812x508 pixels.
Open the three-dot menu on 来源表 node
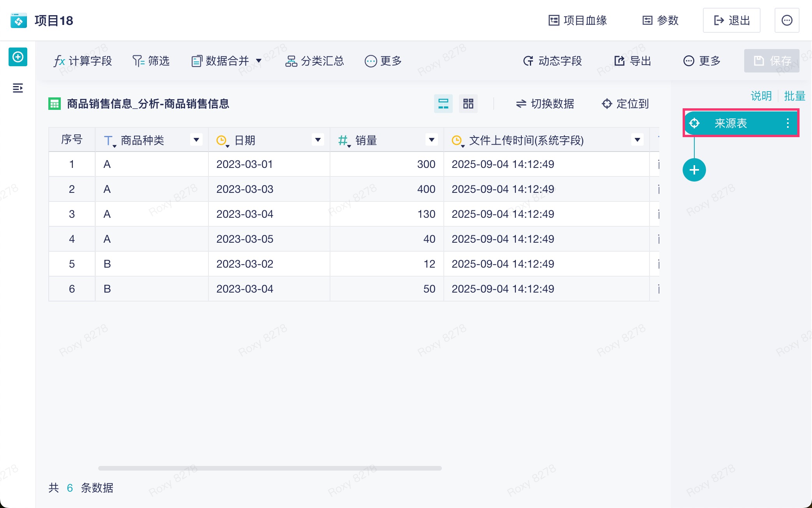(787, 123)
